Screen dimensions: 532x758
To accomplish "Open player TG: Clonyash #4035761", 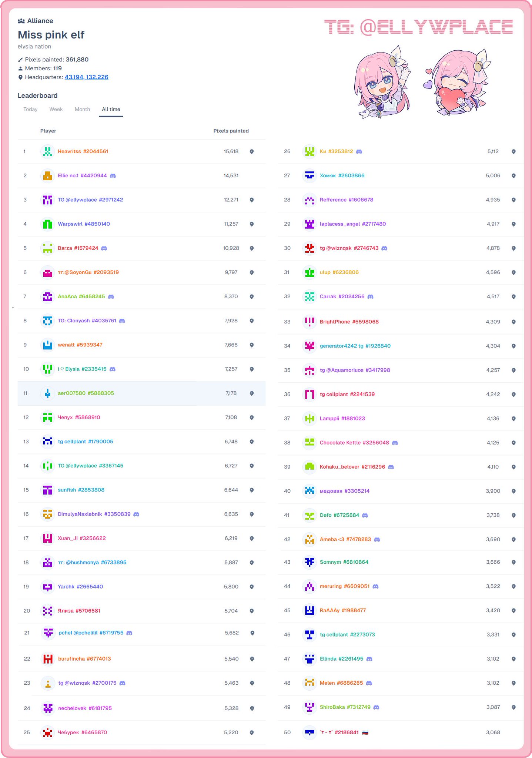I will coord(87,321).
